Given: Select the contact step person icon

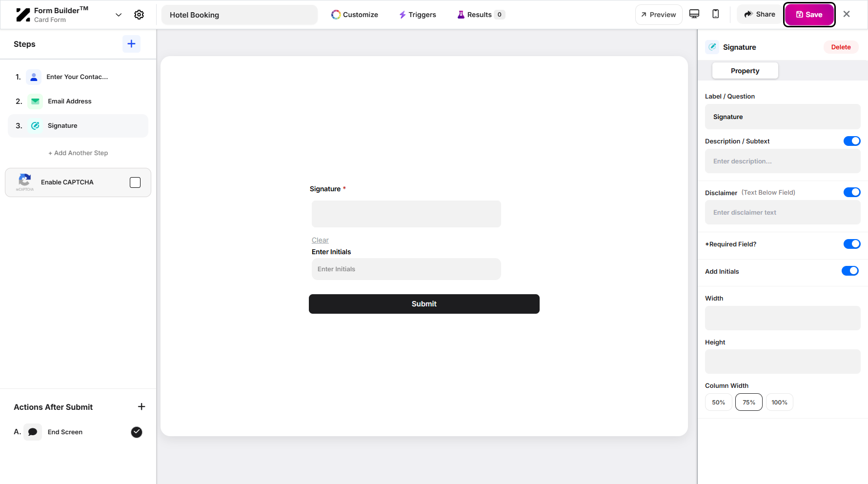Looking at the screenshot, I should click(x=34, y=77).
